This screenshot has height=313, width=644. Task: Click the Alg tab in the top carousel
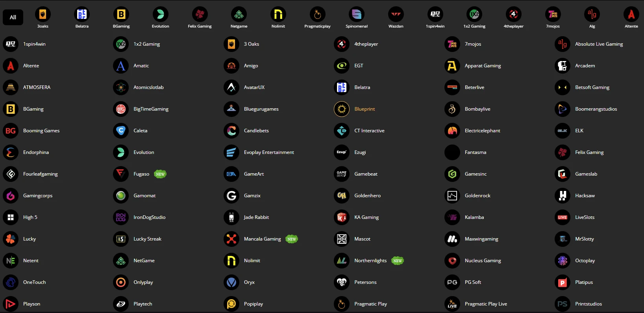pos(592,18)
